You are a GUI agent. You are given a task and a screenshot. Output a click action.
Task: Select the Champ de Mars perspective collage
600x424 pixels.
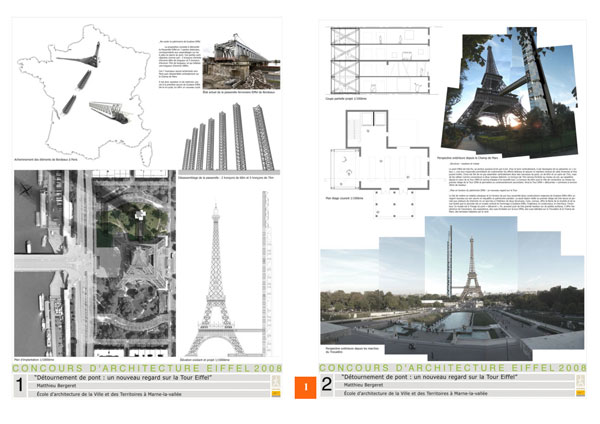tap(509, 93)
